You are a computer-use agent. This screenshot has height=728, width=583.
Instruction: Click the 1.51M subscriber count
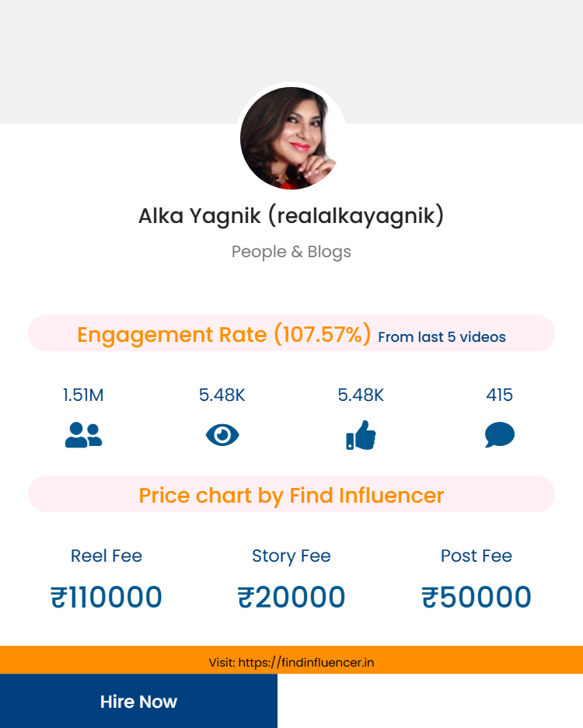[83, 395]
